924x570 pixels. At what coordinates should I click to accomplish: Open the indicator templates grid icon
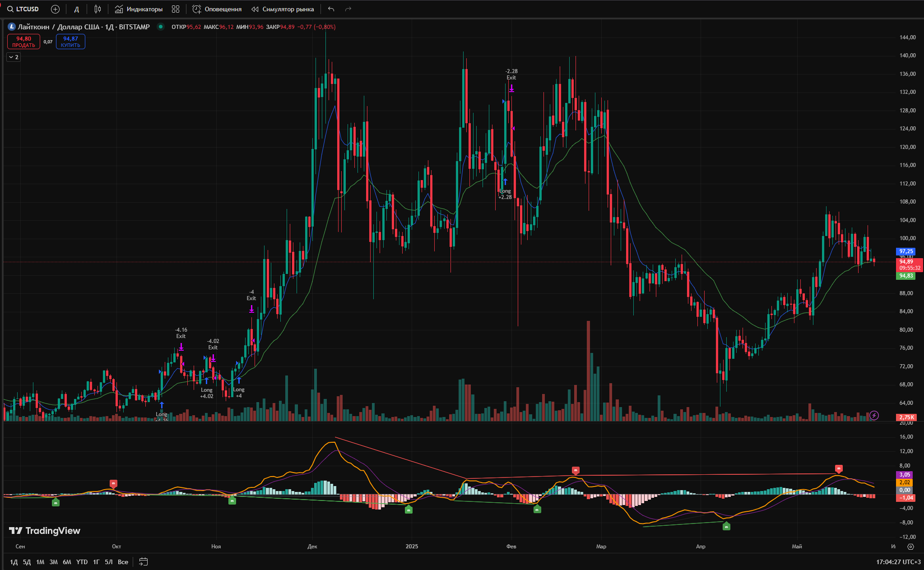click(176, 9)
